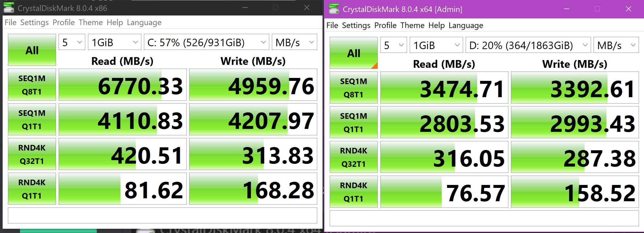Close the CrystalDiskMark x64 Admin window
644x233 pixels.
(628, 9)
